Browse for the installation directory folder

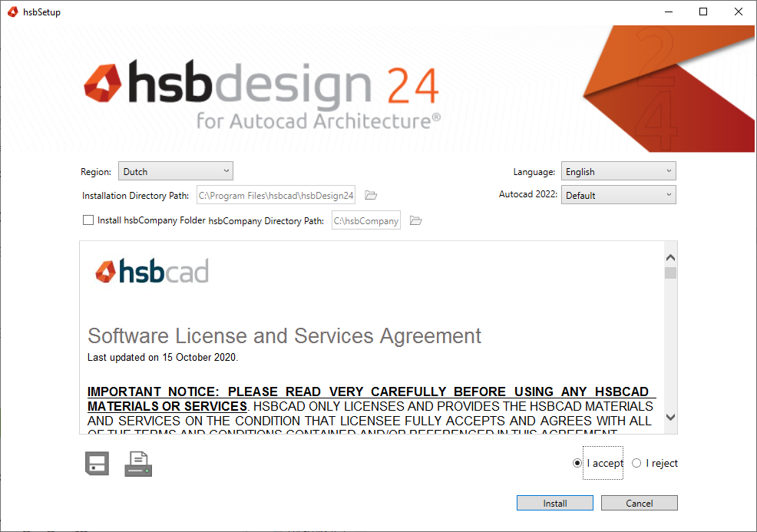pyautogui.click(x=371, y=195)
